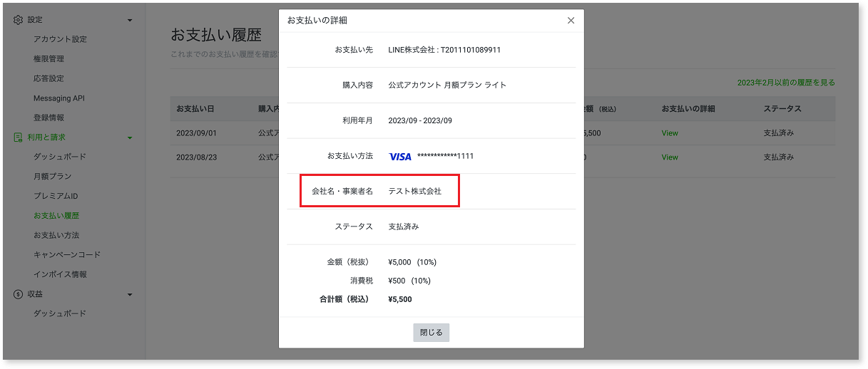The height and width of the screenshot is (369, 868).
Task: Close the payment details dialog with X
Action: (571, 21)
